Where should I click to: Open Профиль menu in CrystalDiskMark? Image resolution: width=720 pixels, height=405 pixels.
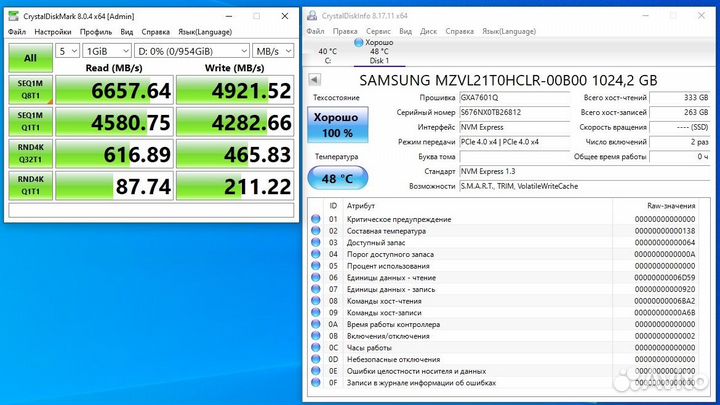tap(96, 32)
